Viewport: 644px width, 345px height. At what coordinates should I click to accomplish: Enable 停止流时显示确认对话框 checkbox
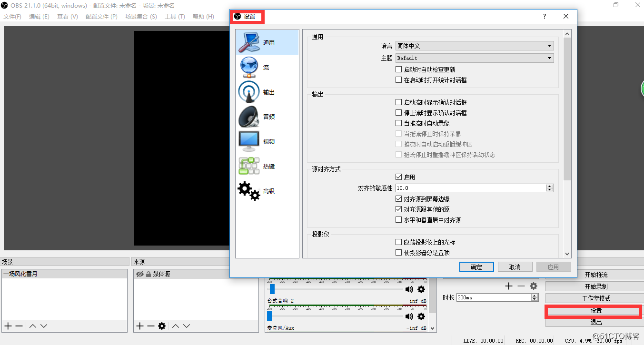point(399,113)
